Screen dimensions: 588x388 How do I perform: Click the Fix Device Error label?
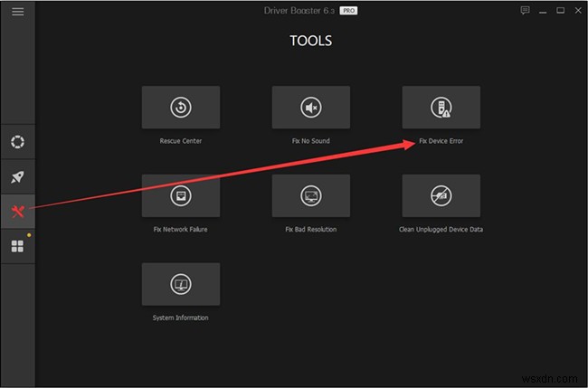(x=441, y=141)
